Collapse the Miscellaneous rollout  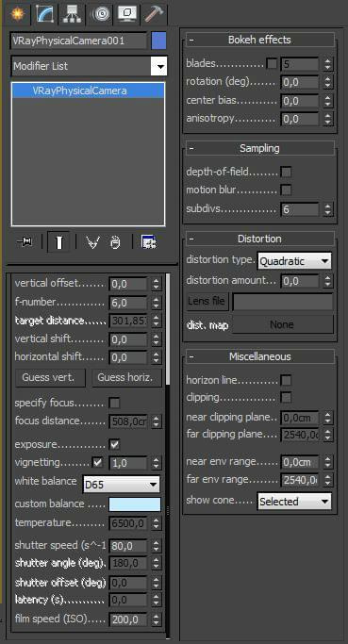259,356
